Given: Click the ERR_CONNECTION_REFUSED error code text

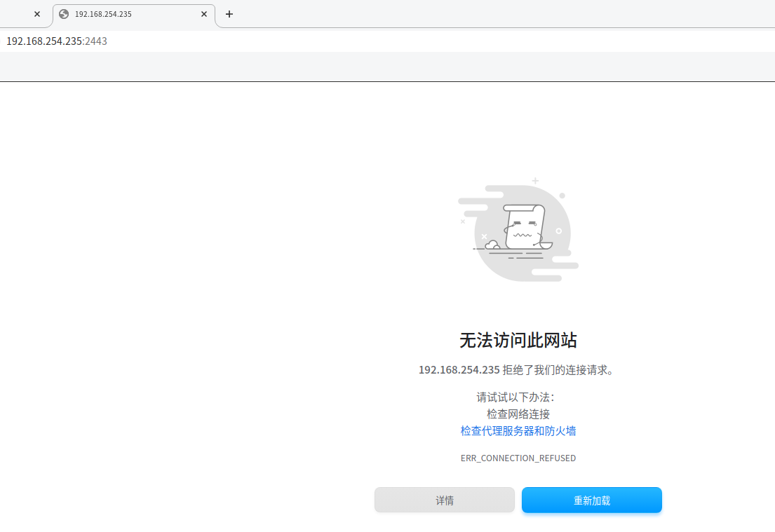Looking at the screenshot, I should coord(518,458).
